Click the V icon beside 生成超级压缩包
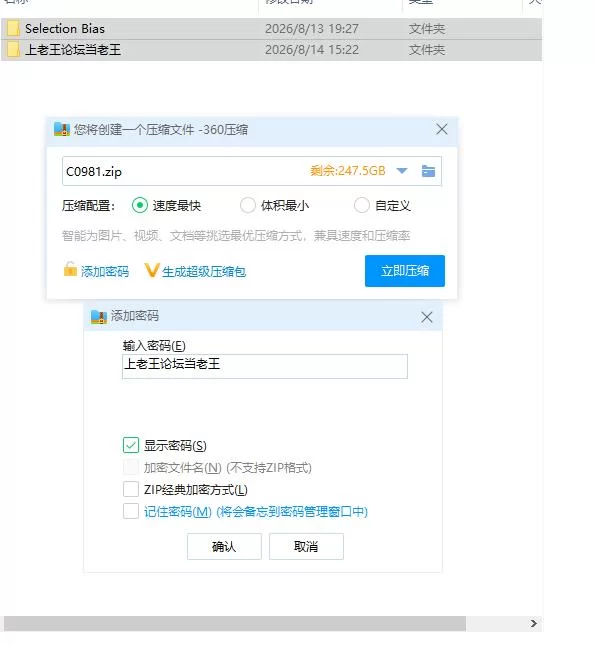 pyautogui.click(x=151, y=271)
